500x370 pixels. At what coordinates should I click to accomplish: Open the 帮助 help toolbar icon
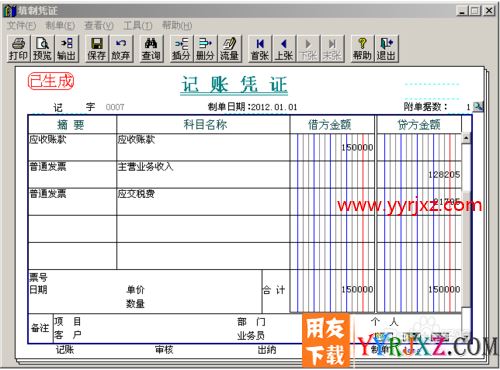pyautogui.click(x=362, y=49)
